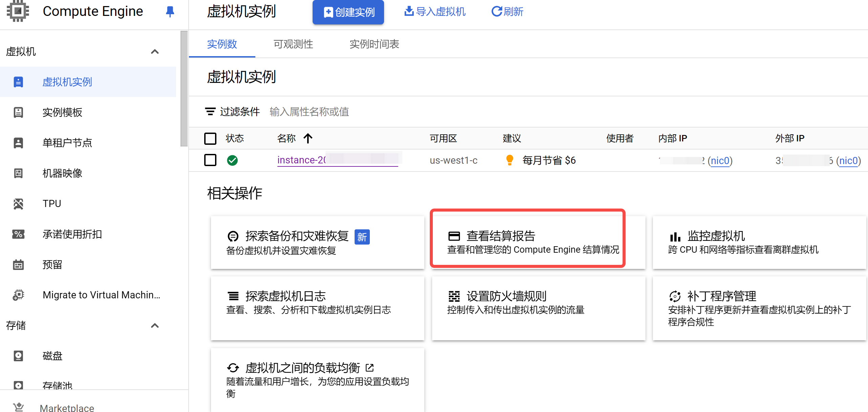
Task: Click the lightbulb recommendation icon
Action: (509, 160)
